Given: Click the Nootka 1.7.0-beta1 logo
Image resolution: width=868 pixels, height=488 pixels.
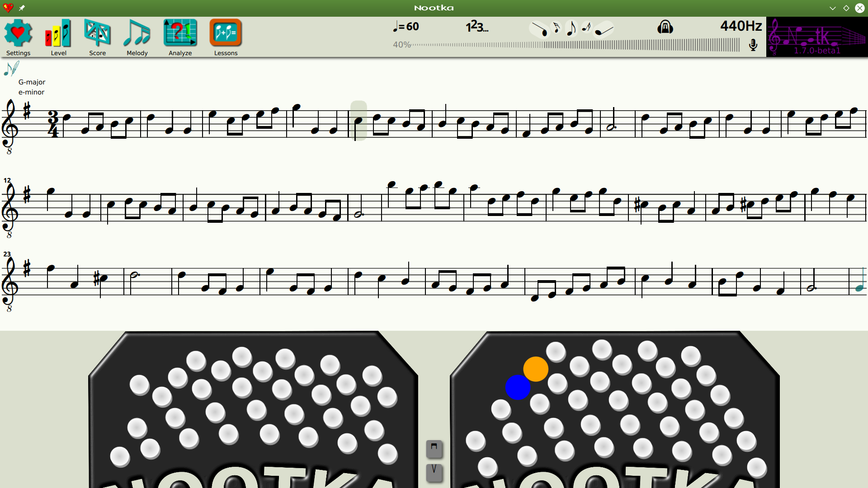Looking at the screenshot, I should (817, 37).
